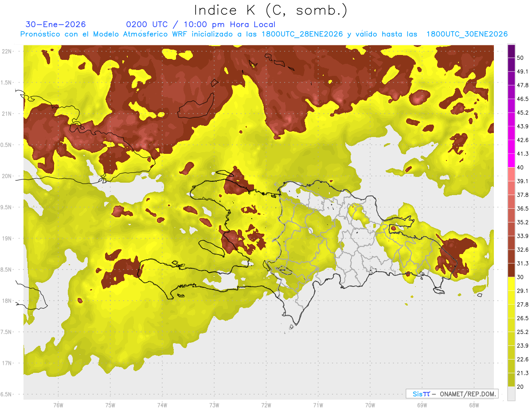
Task: Click the "39.1" color scale value
Action: 523,181
